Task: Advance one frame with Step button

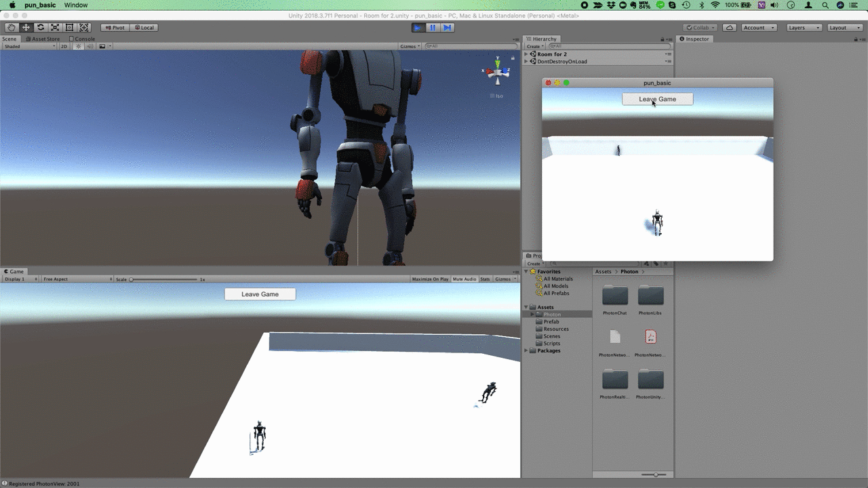Action: tap(448, 28)
